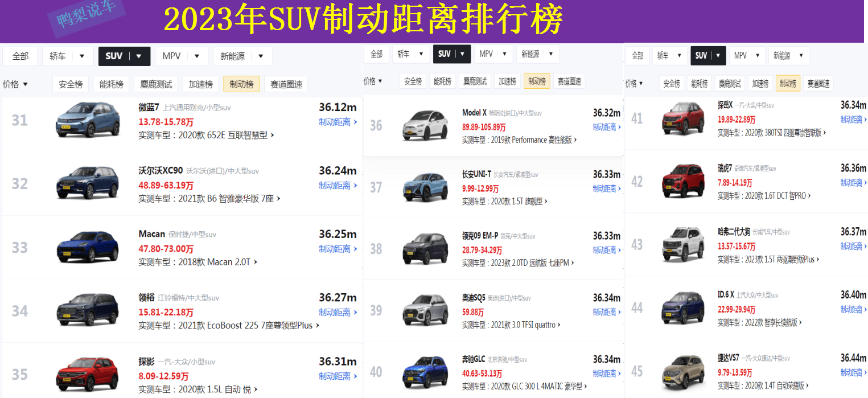View the 哈弗二代大狗 car photo
The height and width of the screenshot is (398, 868).
[x=683, y=245]
